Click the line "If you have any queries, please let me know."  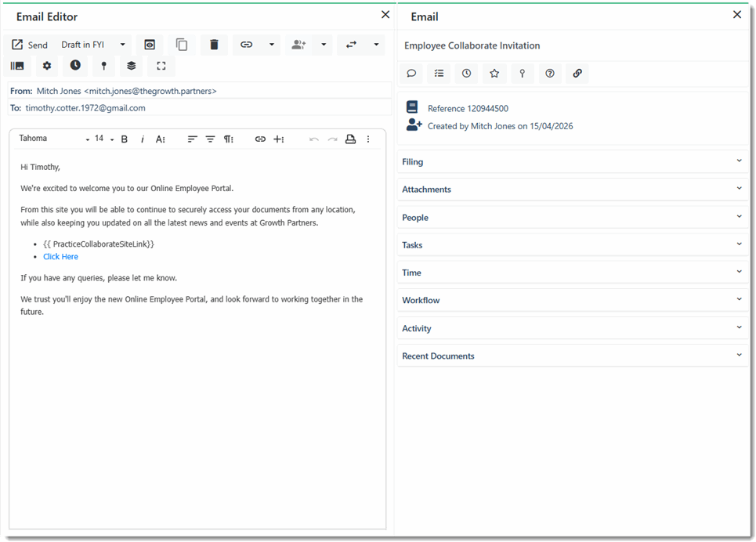(99, 278)
